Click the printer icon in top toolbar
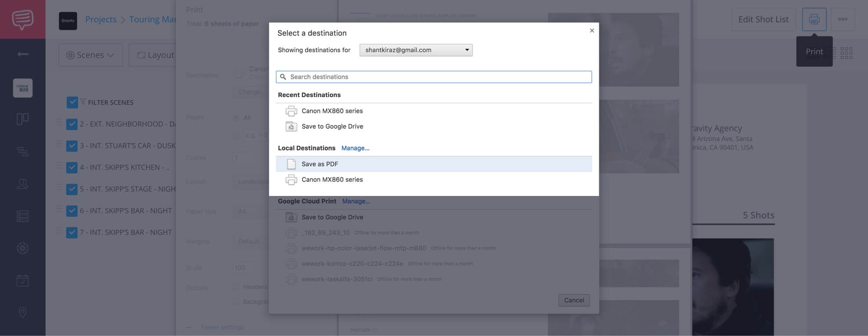Image resolution: width=868 pixels, height=336 pixels. pos(814,20)
